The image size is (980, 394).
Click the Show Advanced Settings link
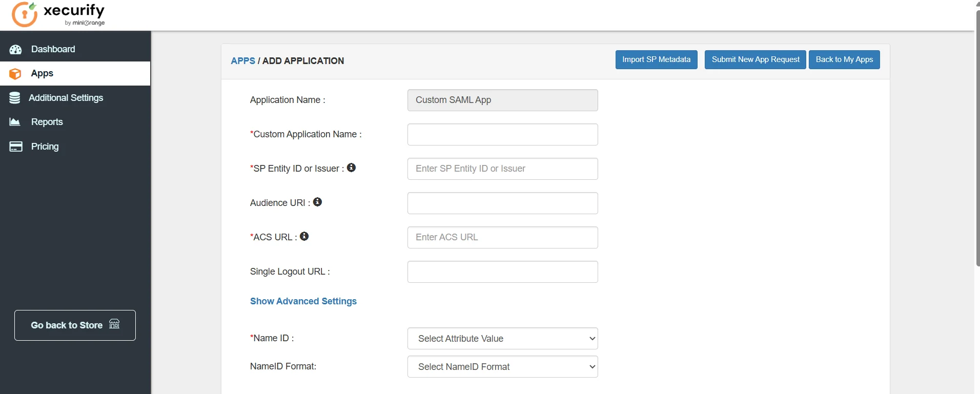[x=303, y=301]
